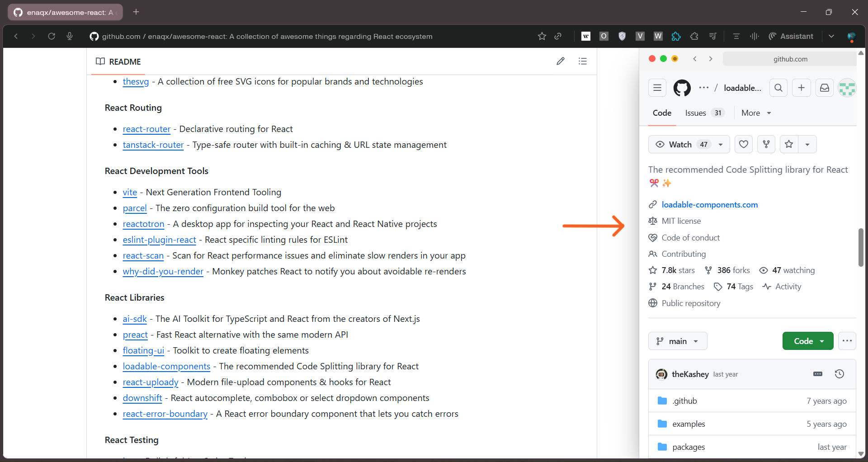Go back in side panel browser
The height and width of the screenshot is (462, 868).
695,59
